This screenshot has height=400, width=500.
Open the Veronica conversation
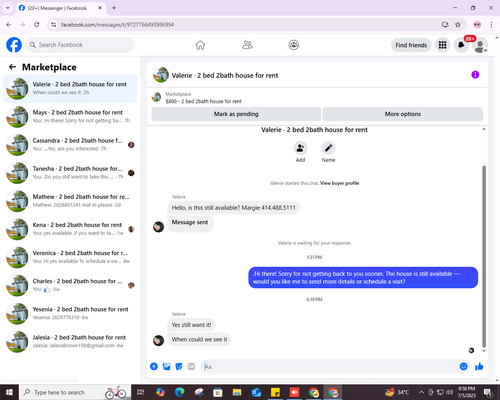[x=70, y=257]
